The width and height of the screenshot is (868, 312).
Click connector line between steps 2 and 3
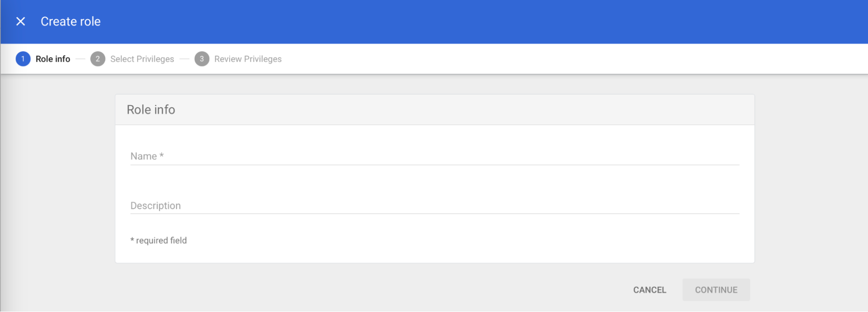185,59
